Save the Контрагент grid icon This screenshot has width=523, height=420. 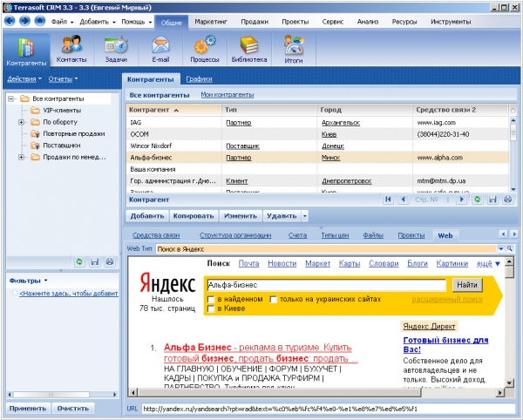click(492, 200)
